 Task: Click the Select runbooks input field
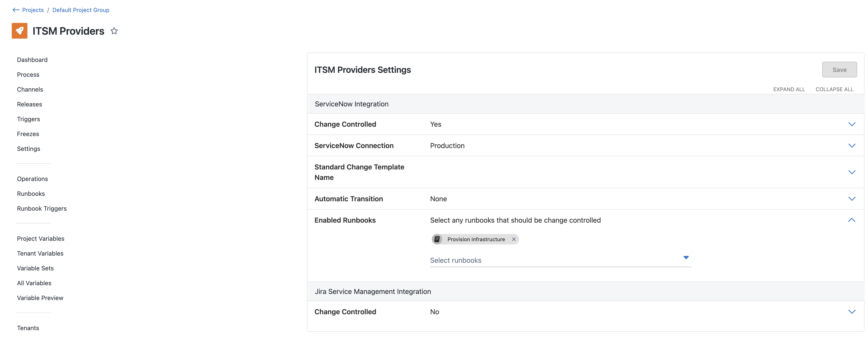560,260
